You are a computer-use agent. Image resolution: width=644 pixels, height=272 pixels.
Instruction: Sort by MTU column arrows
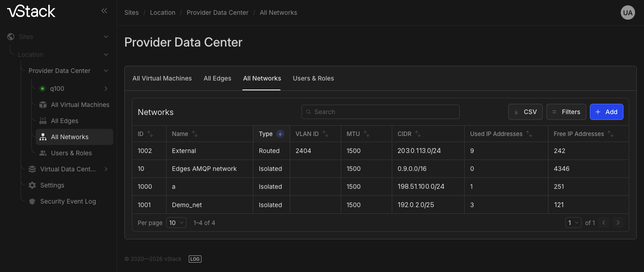pos(367,134)
